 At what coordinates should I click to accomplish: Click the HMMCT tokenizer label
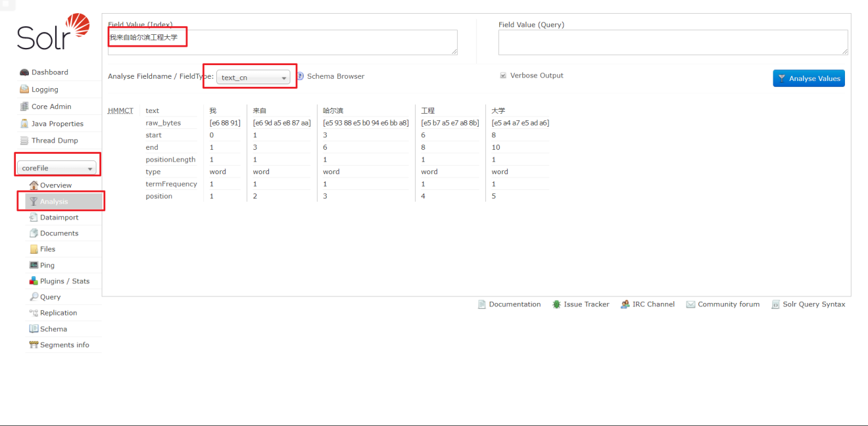tap(120, 110)
